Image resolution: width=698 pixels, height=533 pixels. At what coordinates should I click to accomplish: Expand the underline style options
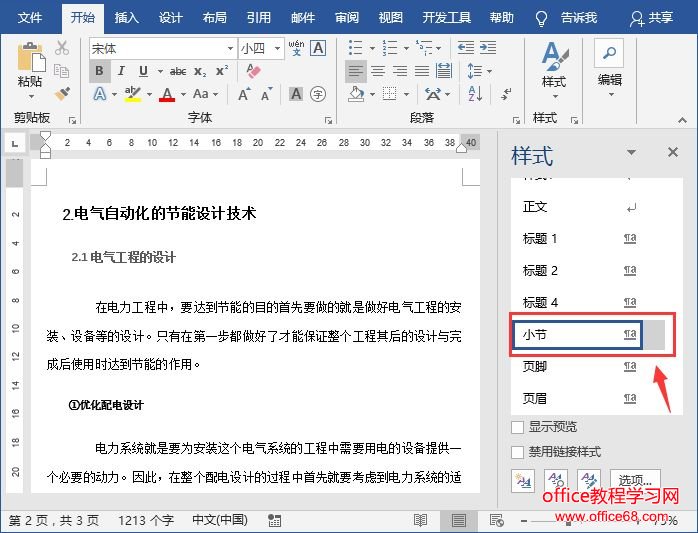pos(160,71)
